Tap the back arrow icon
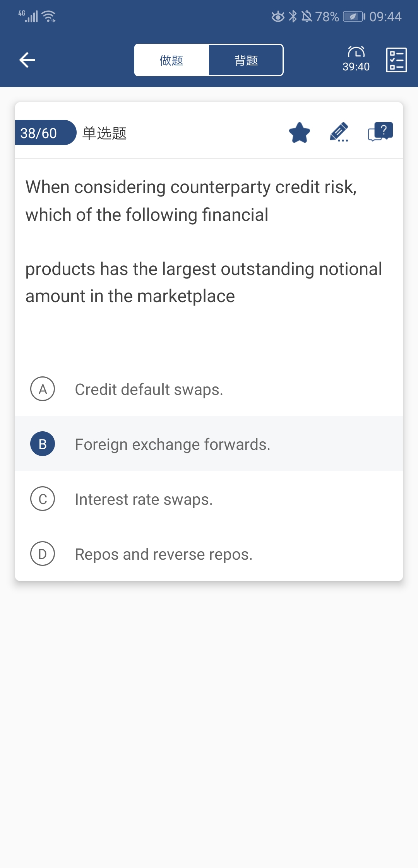The width and height of the screenshot is (418, 868). pos(27,60)
